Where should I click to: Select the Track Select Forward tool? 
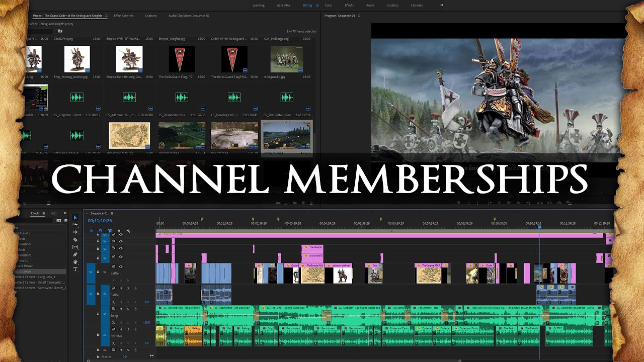pyautogui.click(x=75, y=225)
